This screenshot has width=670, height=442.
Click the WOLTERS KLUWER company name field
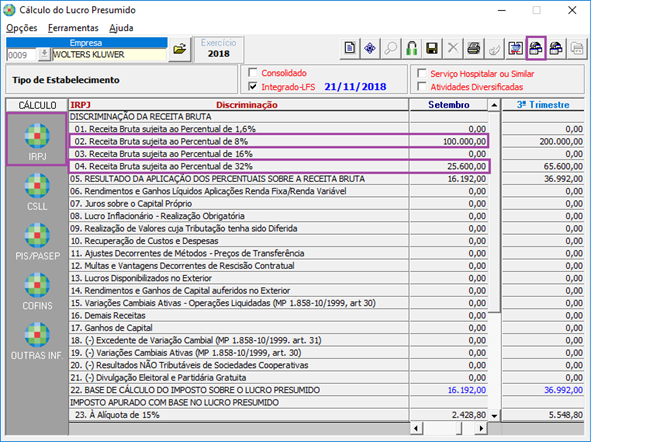[109, 55]
